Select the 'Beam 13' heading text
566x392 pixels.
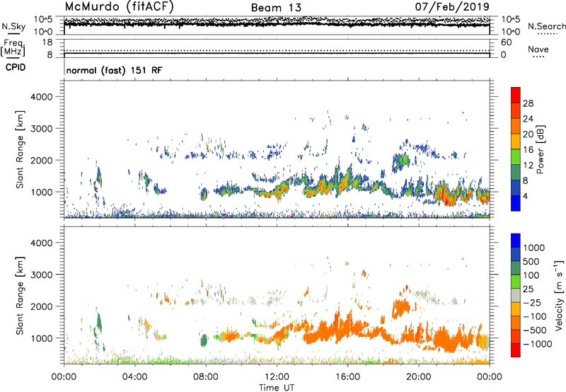click(276, 8)
